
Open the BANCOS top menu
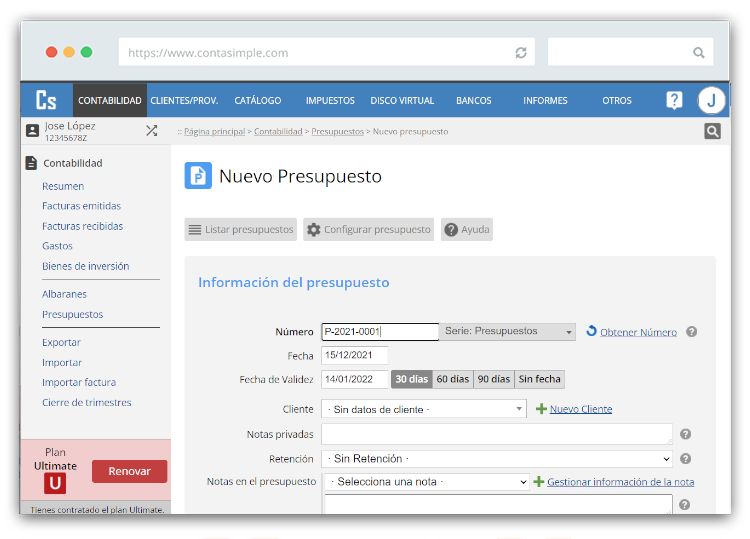tap(474, 100)
